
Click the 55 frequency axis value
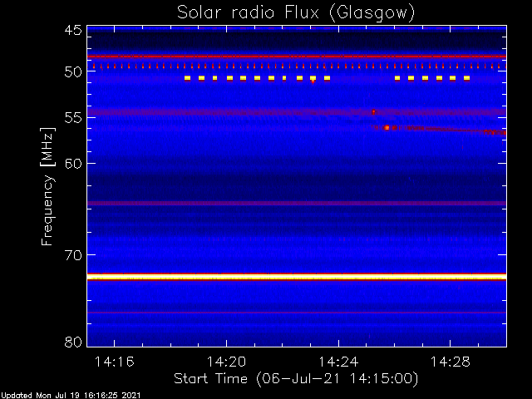click(x=73, y=118)
